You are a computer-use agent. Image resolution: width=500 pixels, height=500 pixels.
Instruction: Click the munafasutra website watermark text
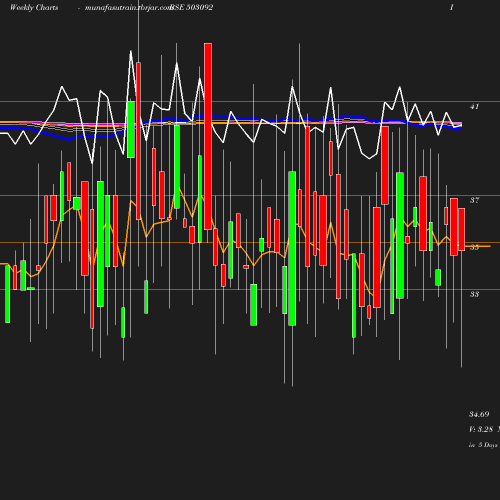click(128, 8)
